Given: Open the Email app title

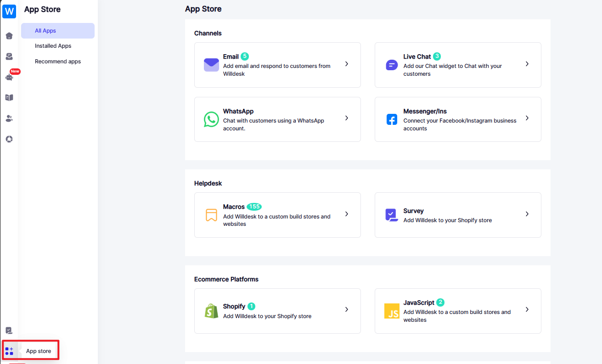Looking at the screenshot, I should point(231,57).
